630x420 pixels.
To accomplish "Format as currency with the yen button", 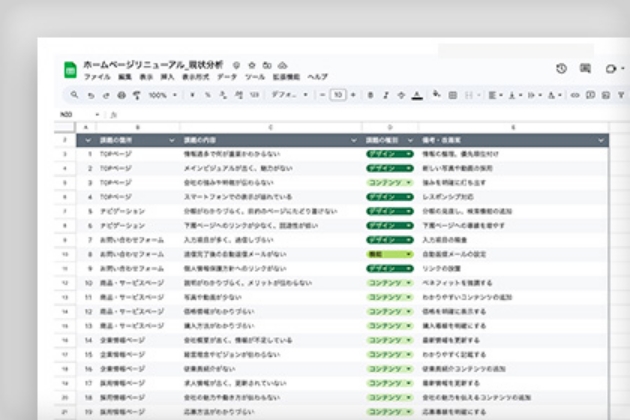I will pos(192,95).
